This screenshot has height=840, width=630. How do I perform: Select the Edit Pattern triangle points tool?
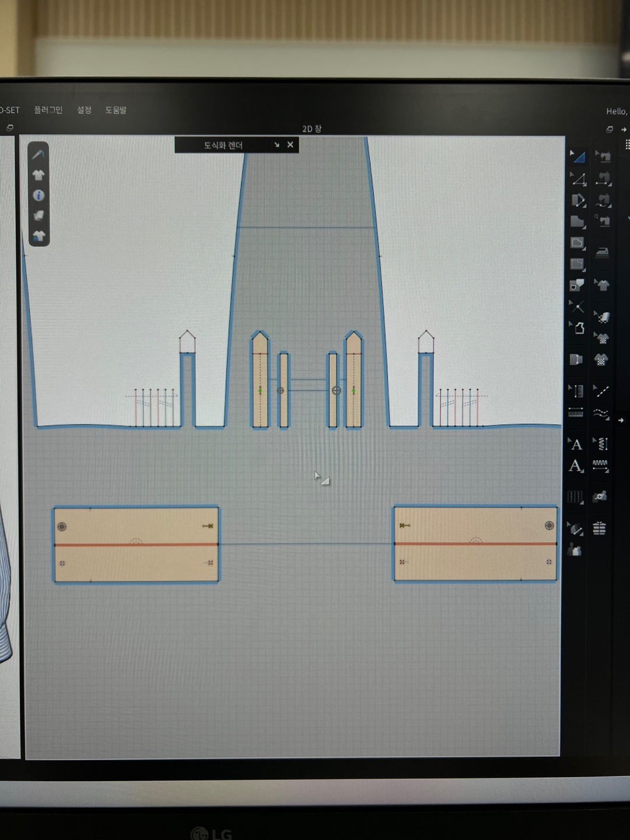coord(577,179)
